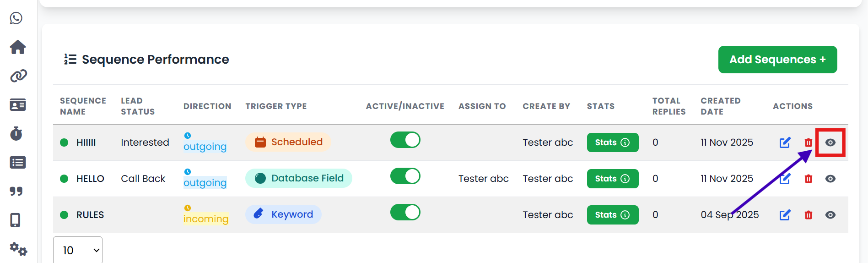Open the link chain sidebar icon
Screen dimensions: 868x263
(18, 76)
